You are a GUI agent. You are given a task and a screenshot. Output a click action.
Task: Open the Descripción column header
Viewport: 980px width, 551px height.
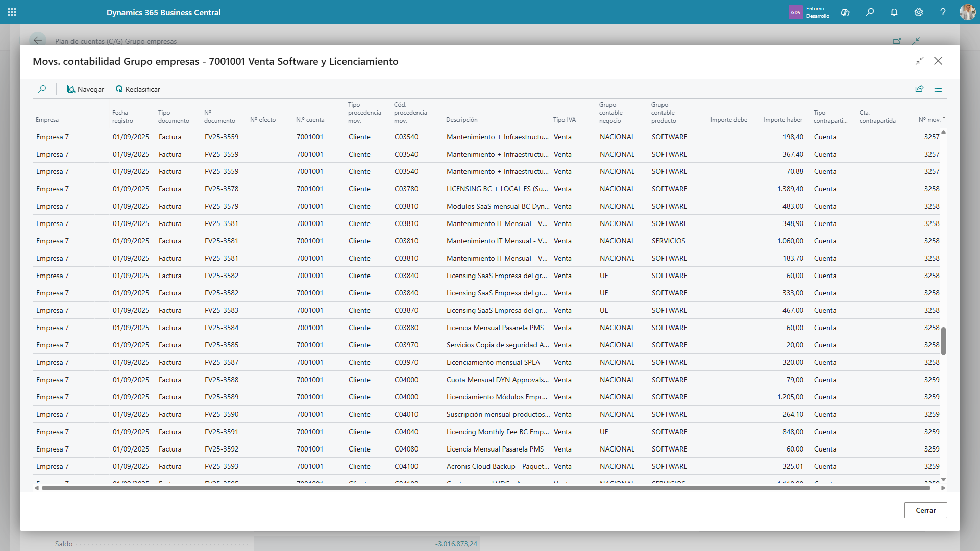click(462, 120)
